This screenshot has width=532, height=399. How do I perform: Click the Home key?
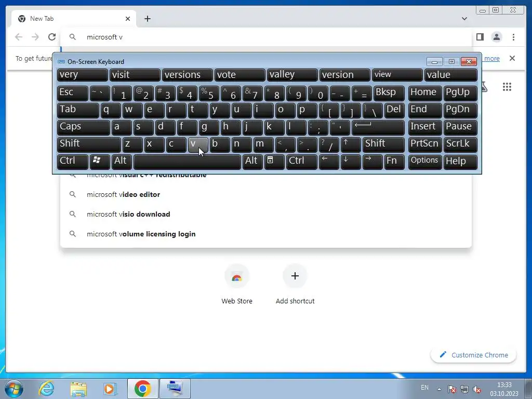tap(425, 94)
